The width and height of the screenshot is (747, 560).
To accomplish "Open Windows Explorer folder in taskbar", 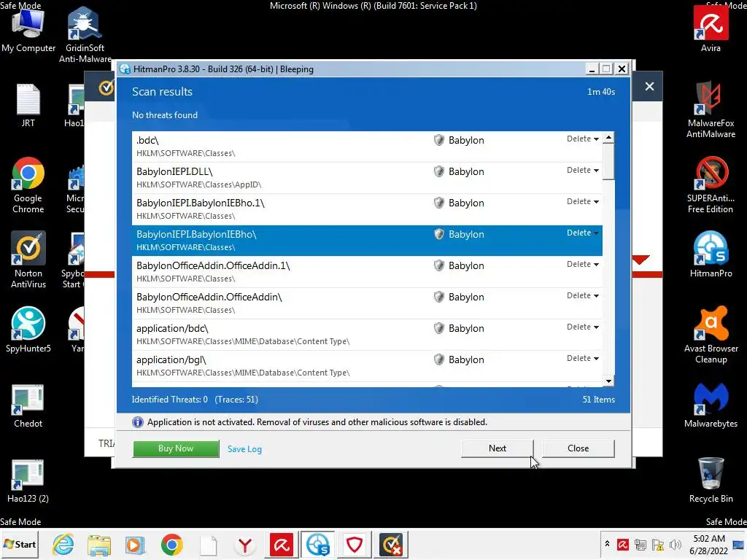I will coord(99,544).
